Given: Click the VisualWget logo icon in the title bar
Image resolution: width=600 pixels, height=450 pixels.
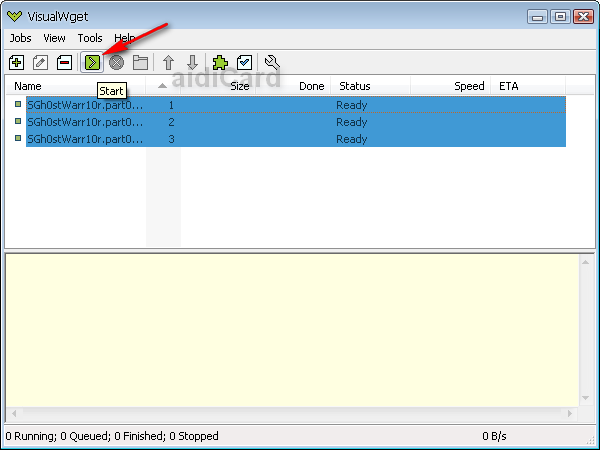Looking at the screenshot, I should [15, 16].
